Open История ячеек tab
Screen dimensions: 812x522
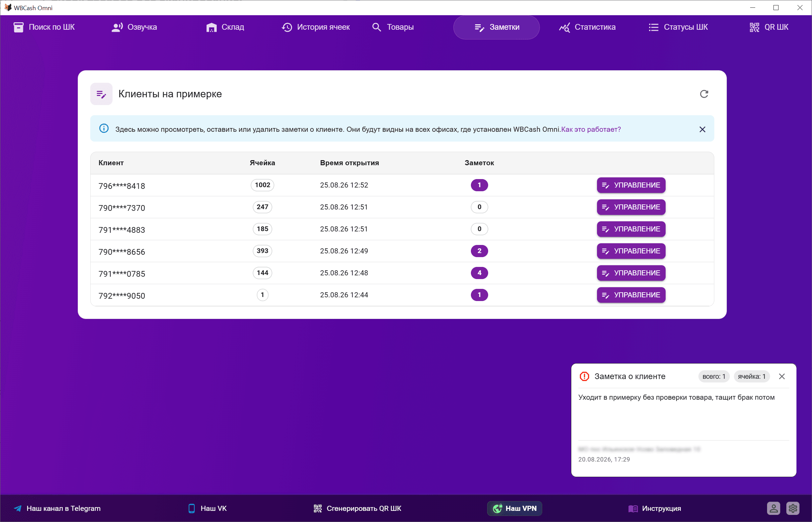click(x=316, y=27)
